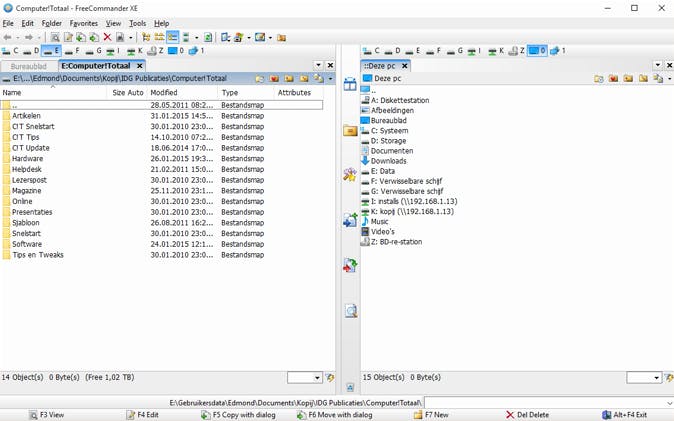Click the Del Delete button

pyautogui.click(x=527, y=415)
